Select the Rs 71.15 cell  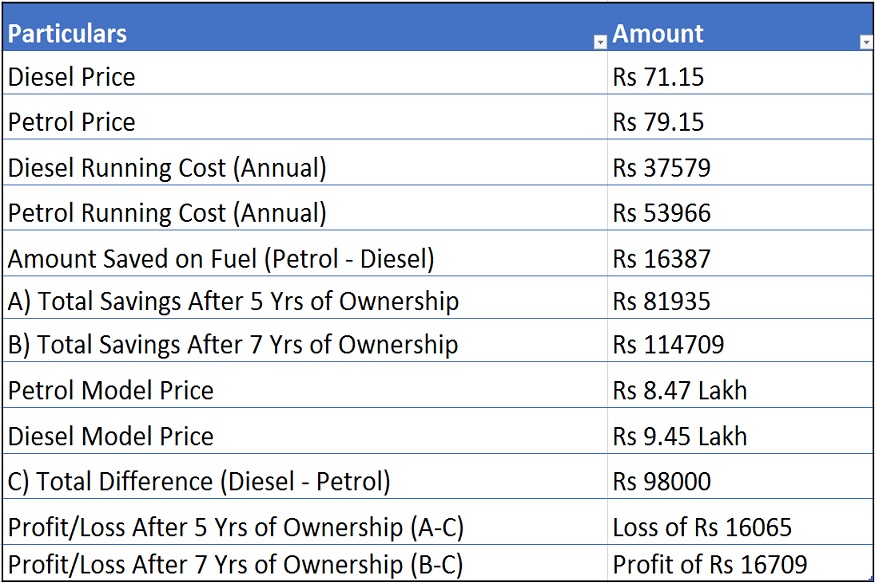pyautogui.click(x=658, y=77)
